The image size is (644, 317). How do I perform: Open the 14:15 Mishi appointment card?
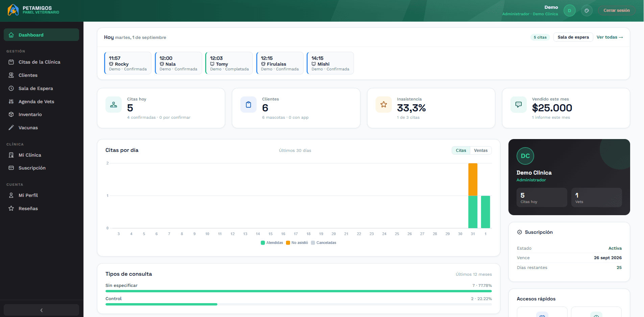330,63
